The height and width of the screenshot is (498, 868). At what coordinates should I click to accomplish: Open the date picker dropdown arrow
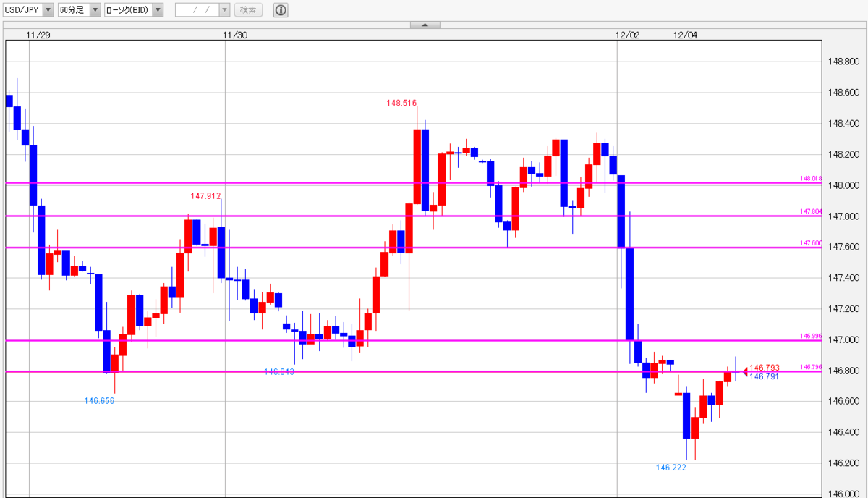point(224,10)
